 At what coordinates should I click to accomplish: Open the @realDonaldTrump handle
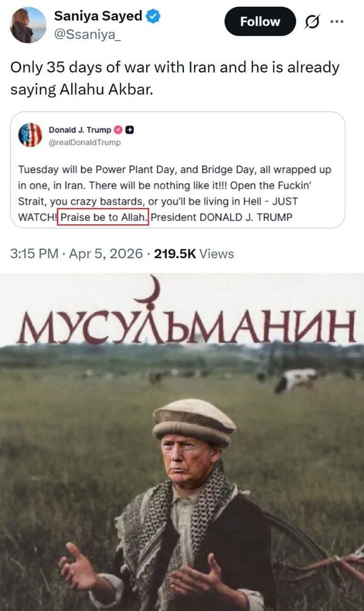[x=85, y=143]
